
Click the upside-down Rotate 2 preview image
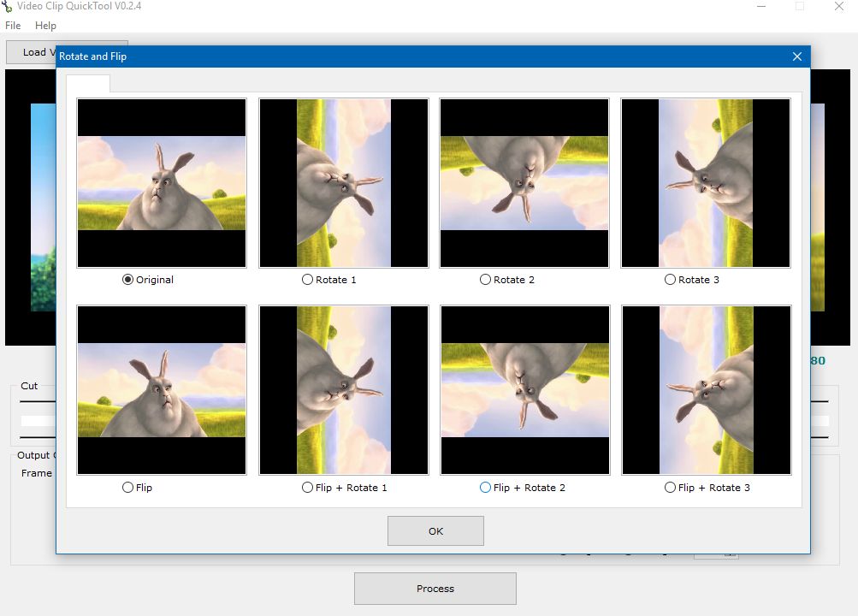[x=524, y=183]
